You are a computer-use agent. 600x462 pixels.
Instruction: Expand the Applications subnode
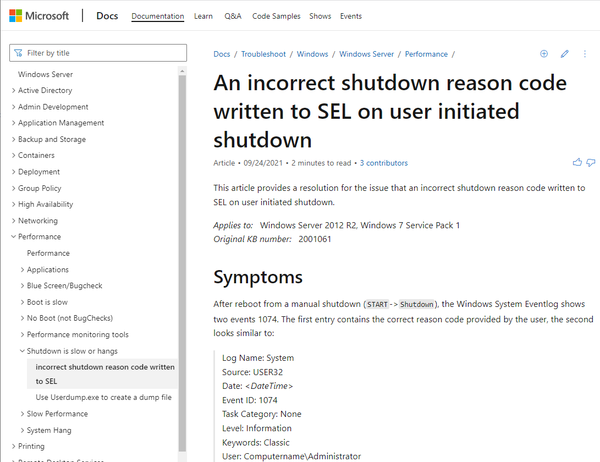coord(44,270)
